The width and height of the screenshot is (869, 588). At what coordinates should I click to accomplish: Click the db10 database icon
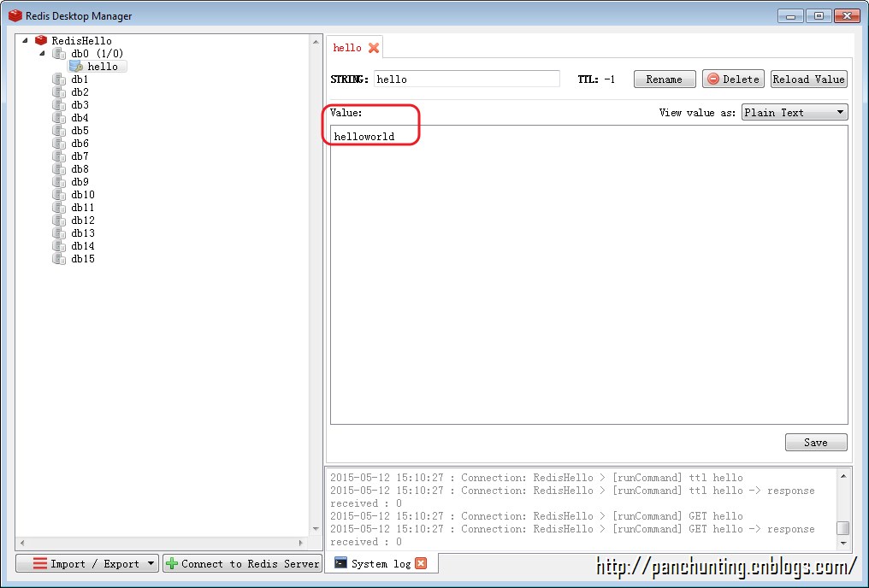59,194
